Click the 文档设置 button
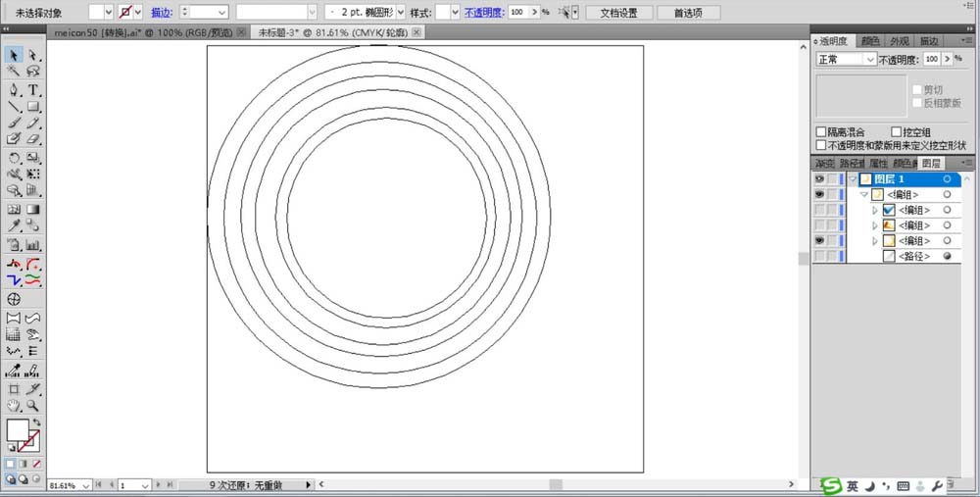The image size is (980, 497). [618, 13]
